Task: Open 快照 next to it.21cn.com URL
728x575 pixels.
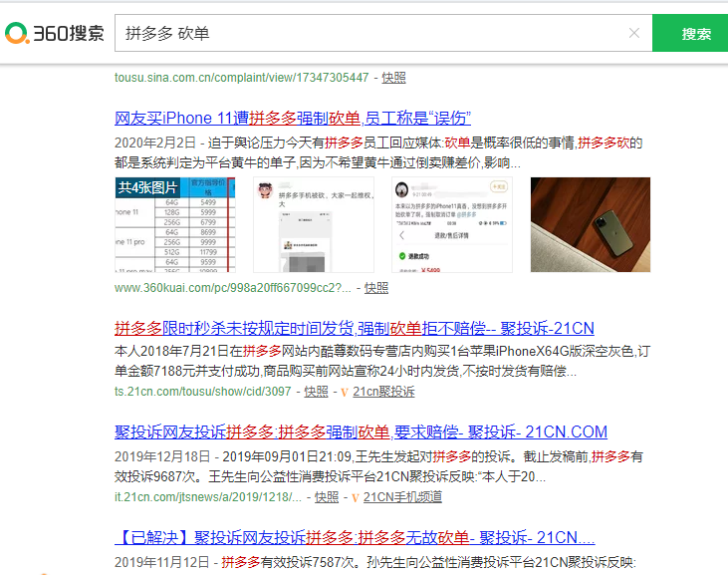Action: pyautogui.click(x=327, y=497)
